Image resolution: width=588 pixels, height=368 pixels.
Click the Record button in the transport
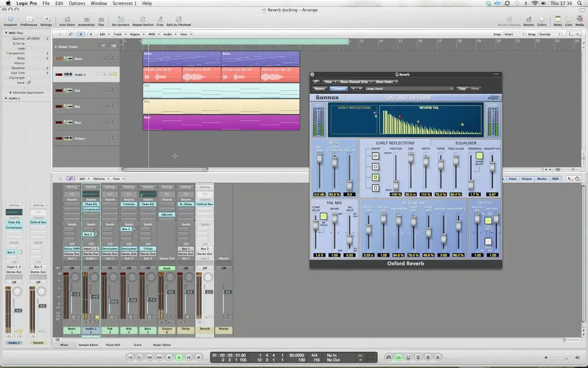click(x=199, y=357)
